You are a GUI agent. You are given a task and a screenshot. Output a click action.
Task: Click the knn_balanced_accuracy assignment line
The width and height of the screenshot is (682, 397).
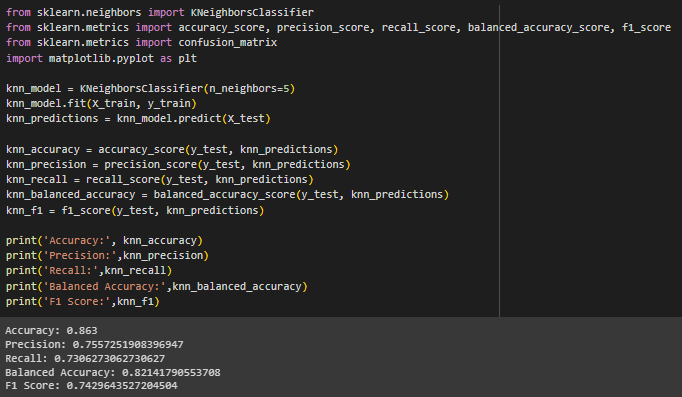(x=227, y=195)
